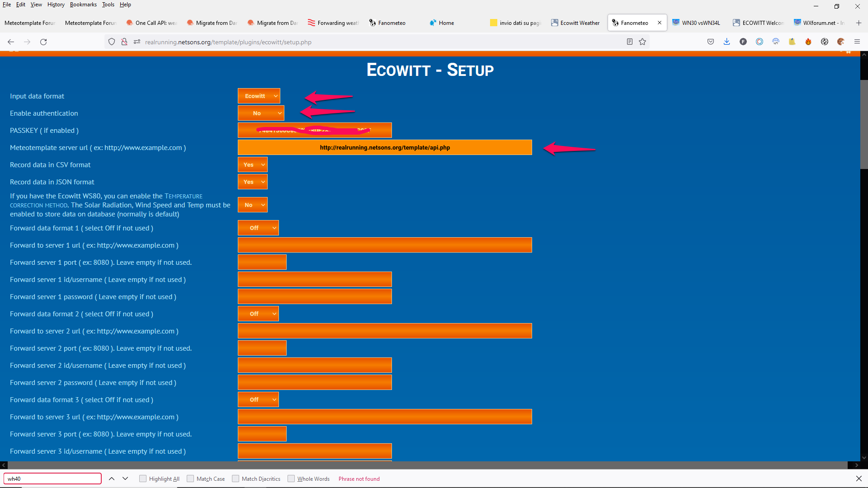This screenshot has height=488, width=868.
Task: Click the page vertical scrollbar thumb
Action: point(864,124)
